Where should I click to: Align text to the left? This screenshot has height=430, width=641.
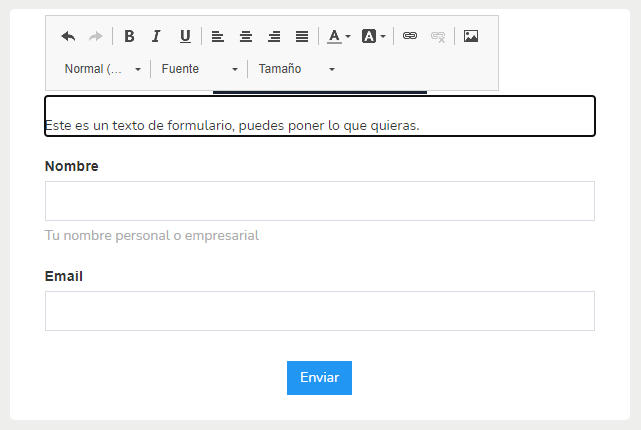[217, 36]
